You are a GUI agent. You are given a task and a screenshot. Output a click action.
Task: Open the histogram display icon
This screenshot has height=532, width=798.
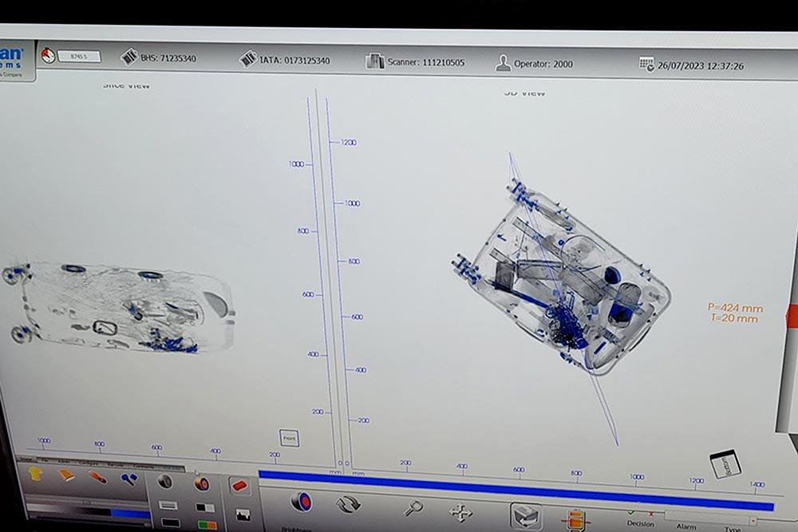(x=243, y=515)
